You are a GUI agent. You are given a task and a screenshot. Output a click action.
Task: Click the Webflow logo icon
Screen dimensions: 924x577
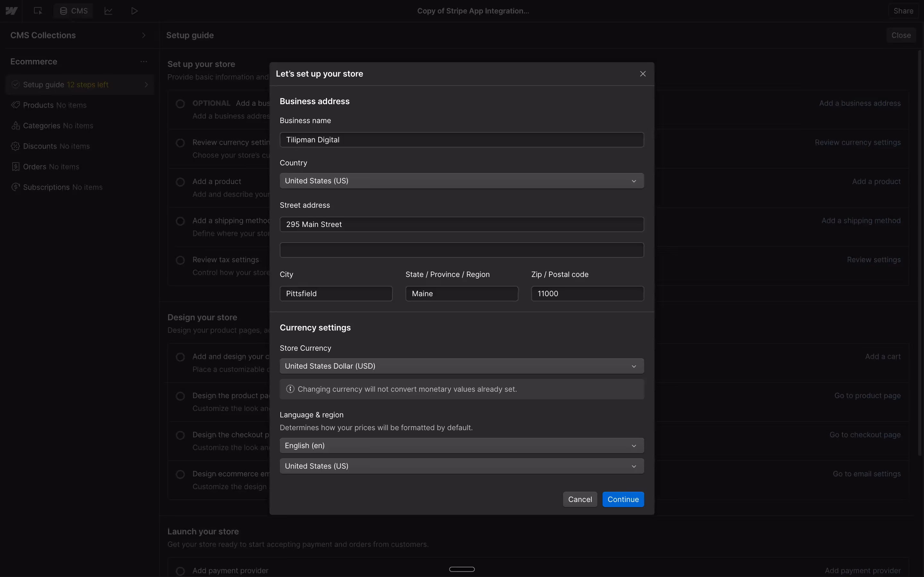pyautogui.click(x=12, y=11)
